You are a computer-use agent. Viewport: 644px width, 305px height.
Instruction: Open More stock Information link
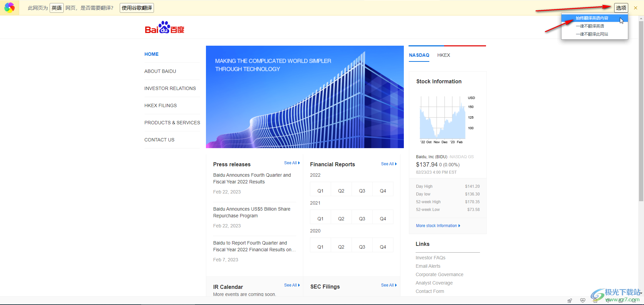[438, 226]
